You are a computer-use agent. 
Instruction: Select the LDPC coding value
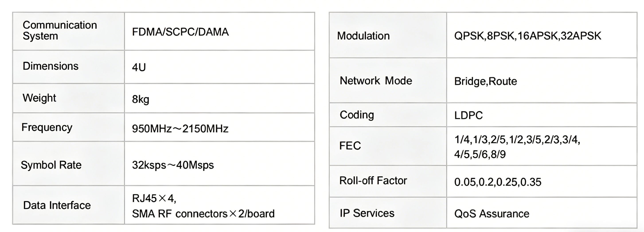pos(468,115)
